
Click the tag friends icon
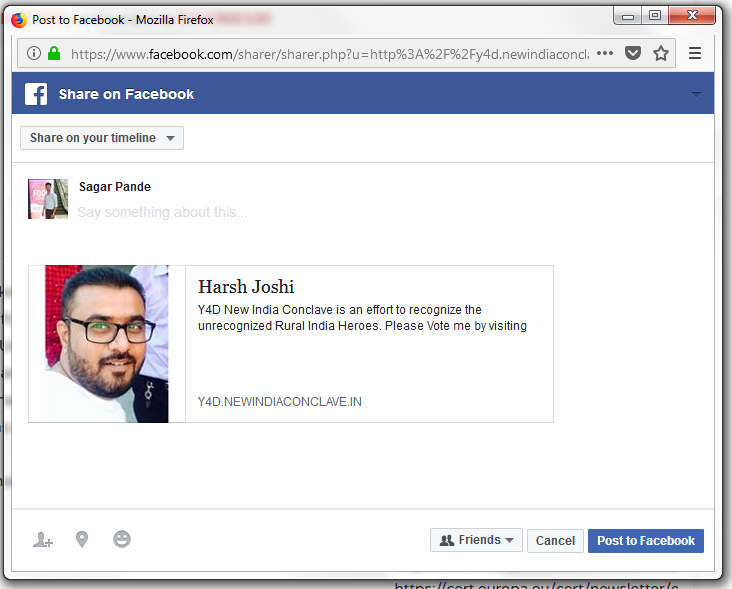pyautogui.click(x=42, y=540)
